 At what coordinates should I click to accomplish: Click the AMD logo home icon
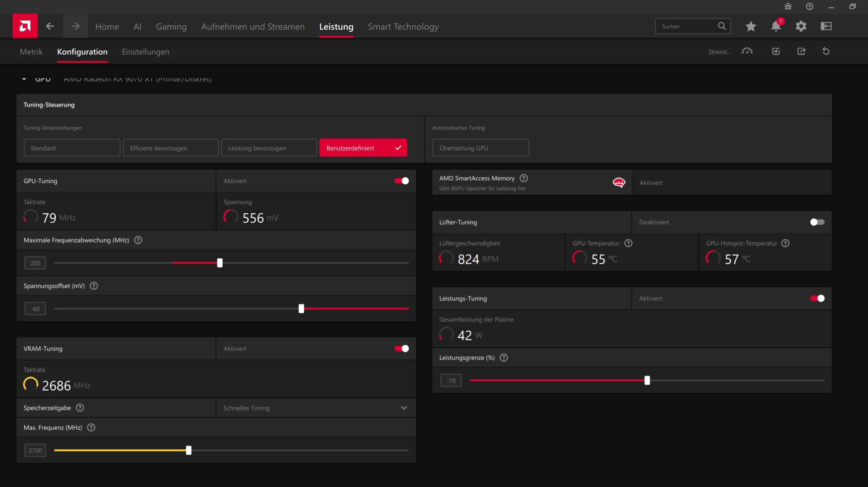[x=25, y=26]
